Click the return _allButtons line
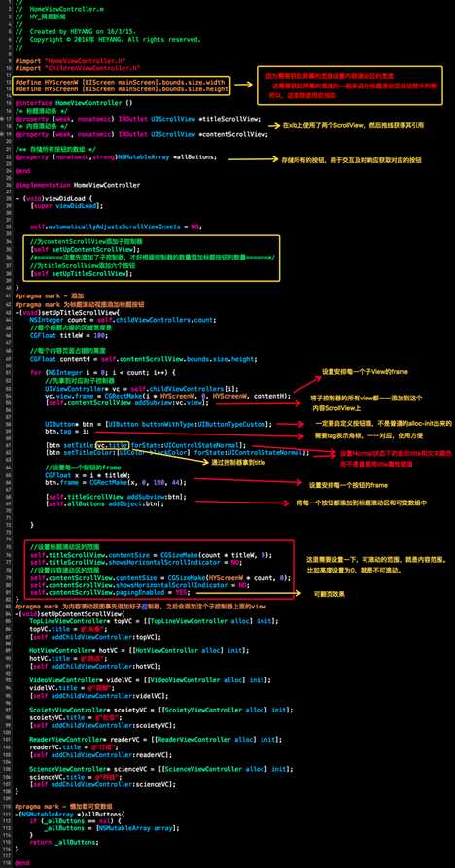Viewport: 455px width, 868px height. coord(64,842)
